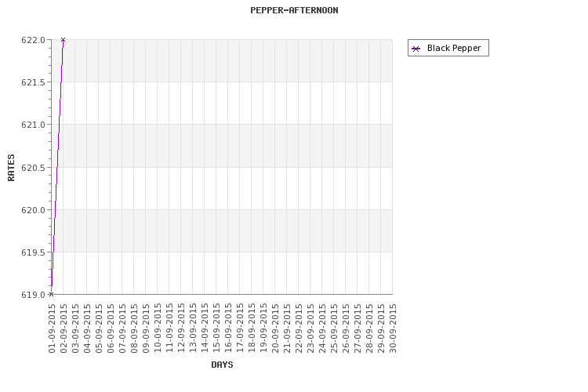This screenshot has width=588, height=392.
Task: Click the DAYS horizontal axis title
Action: point(222,365)
